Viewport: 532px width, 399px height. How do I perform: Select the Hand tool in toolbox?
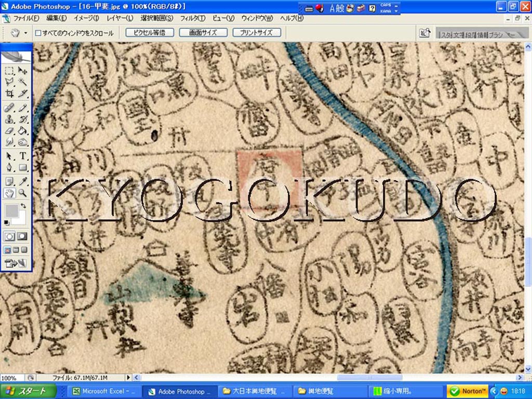click(x=9, y=193)
